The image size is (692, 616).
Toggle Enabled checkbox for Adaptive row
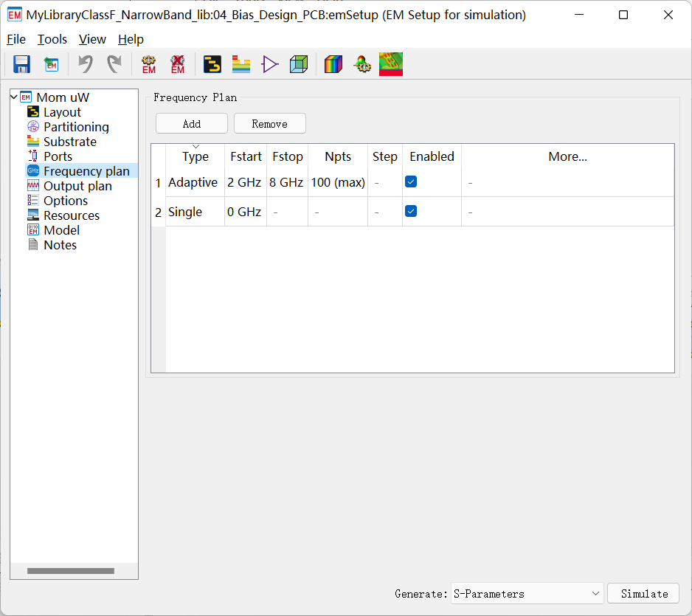tap(411, 181)
